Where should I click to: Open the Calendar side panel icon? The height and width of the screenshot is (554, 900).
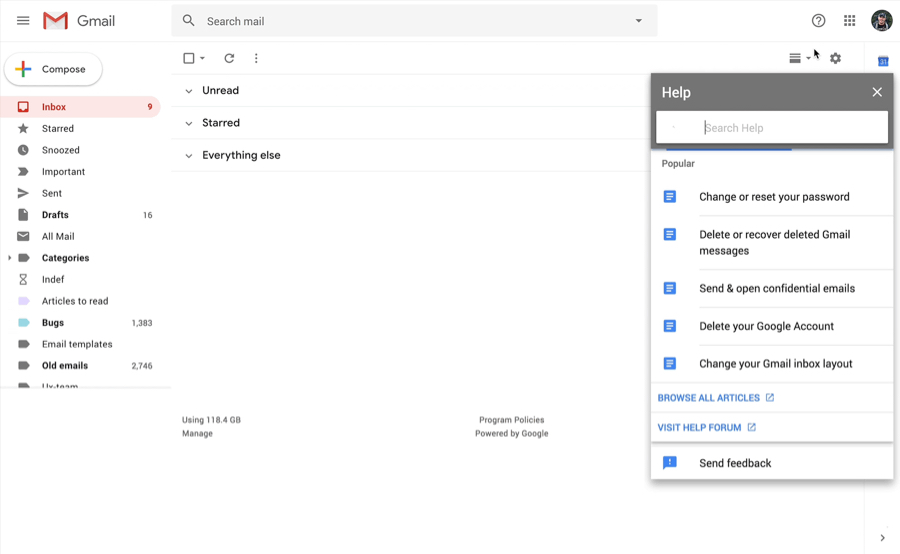pyautogui.click(x=883, y=61)
